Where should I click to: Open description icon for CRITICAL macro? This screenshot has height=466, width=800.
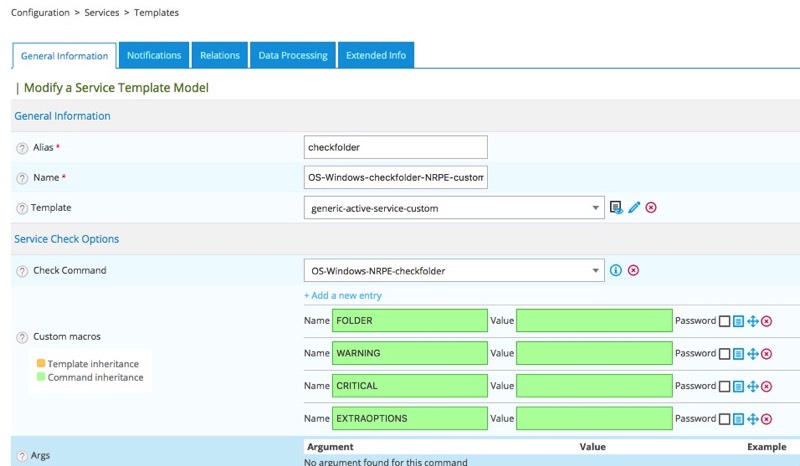tap(739, 386)
